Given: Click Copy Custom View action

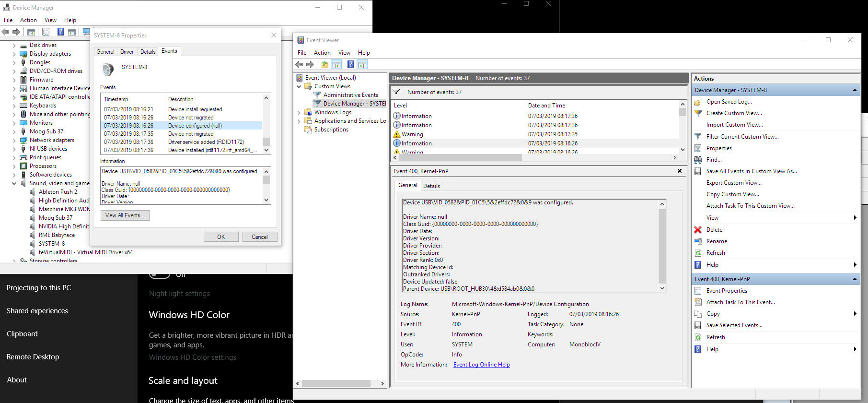Looking at the screenshot, I should (733, 194).
